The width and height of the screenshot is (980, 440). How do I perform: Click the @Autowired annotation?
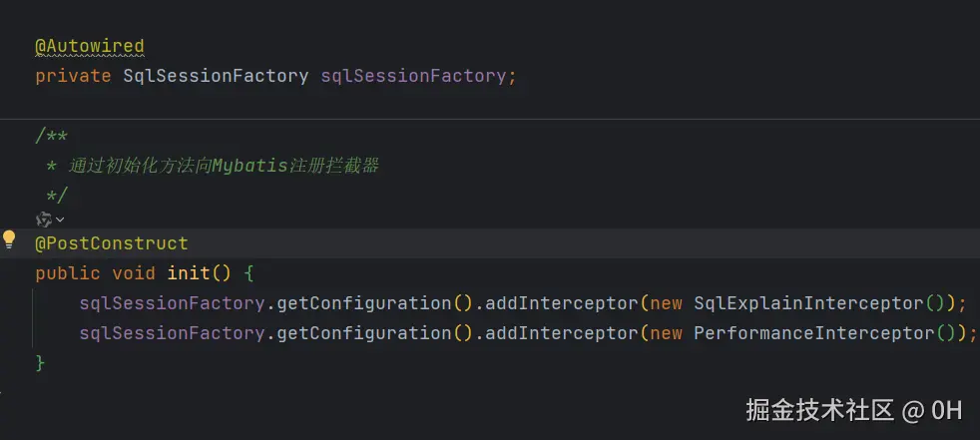(x=90, y=46)
